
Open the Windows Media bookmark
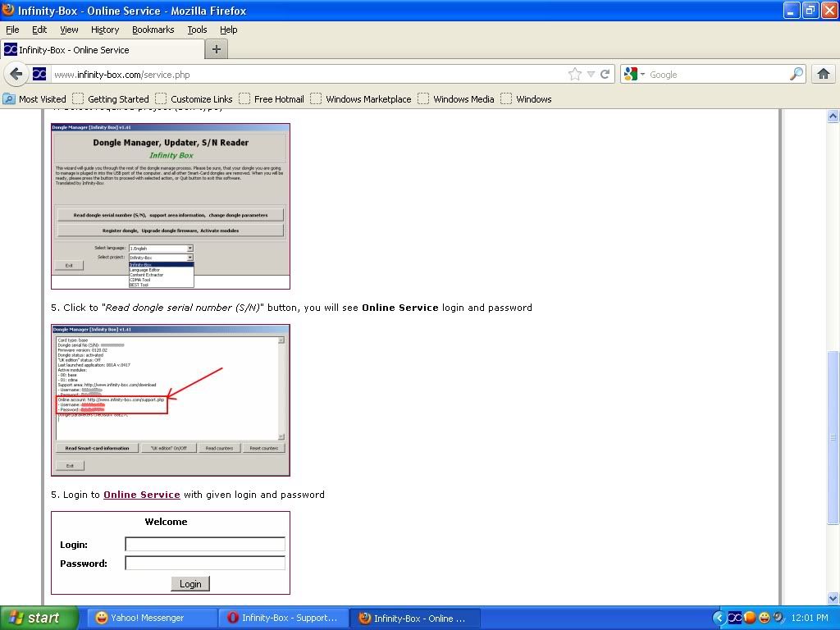point(456,99)
